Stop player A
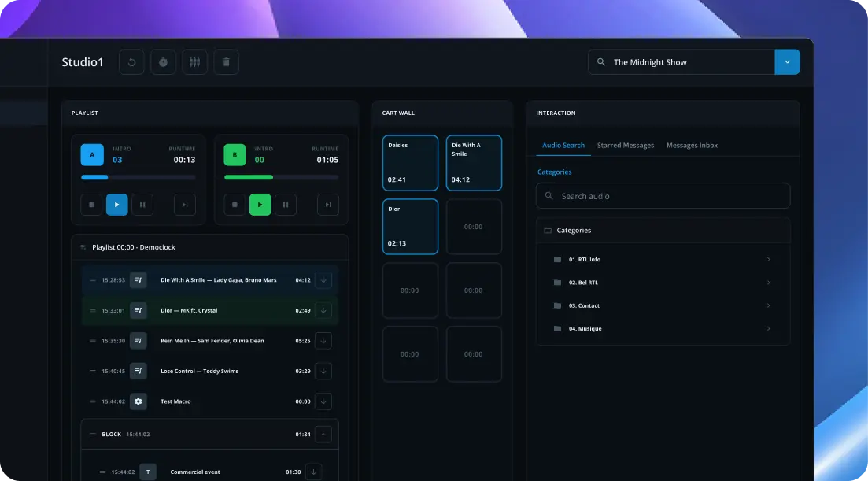This screenshot has width=868, height=481. pyautogui.click(x=91, y=205)
